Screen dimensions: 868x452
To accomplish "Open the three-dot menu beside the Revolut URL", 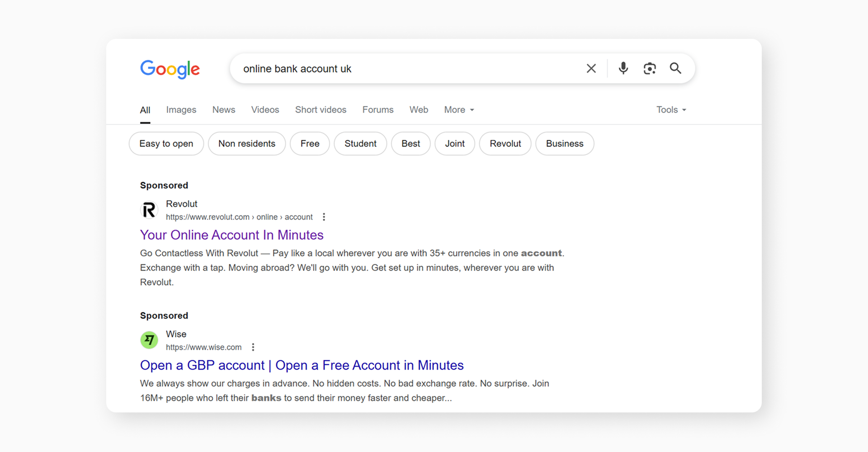I will pyautogui.click(x=324, y=217).
